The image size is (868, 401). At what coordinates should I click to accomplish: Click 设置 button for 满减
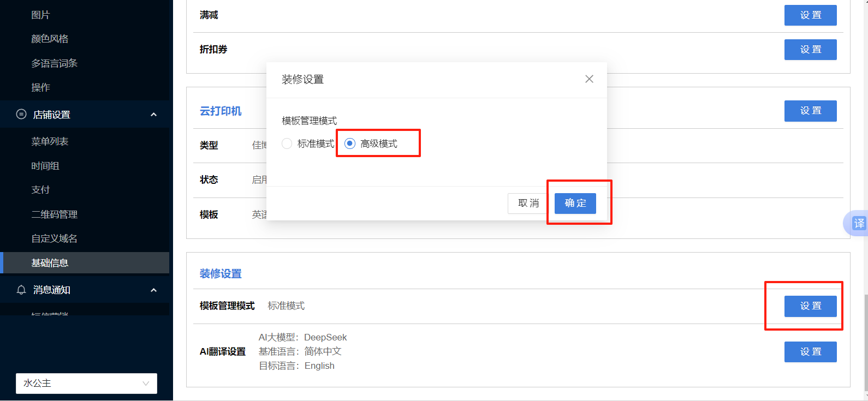pyautogui.click(x=810, y=15)
